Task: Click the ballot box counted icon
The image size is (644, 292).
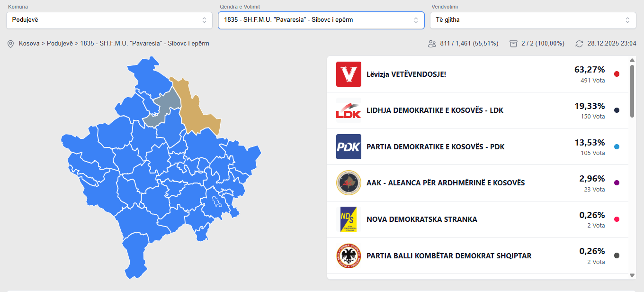Action: coord(513,44)
